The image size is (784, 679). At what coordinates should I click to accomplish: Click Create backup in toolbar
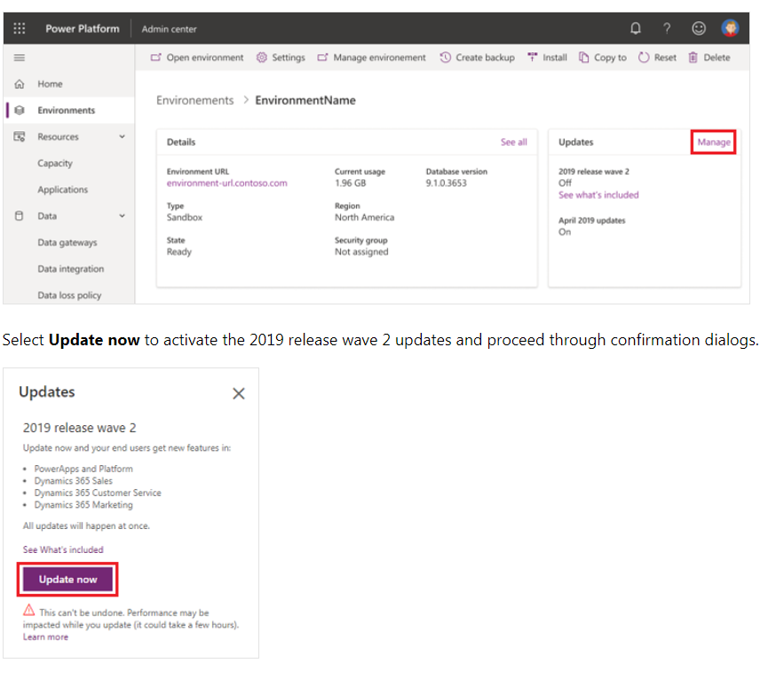[x=477, y=58]
